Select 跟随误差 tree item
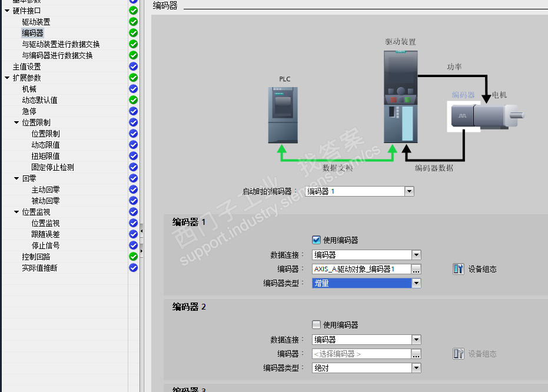Screen dimensions: 548x392 (x=46, y=234)
